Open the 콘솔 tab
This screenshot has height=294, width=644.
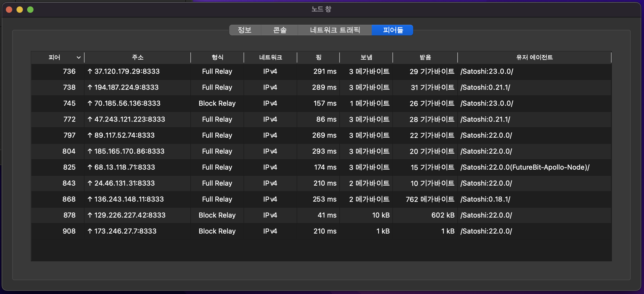click(x=280, y=30)
